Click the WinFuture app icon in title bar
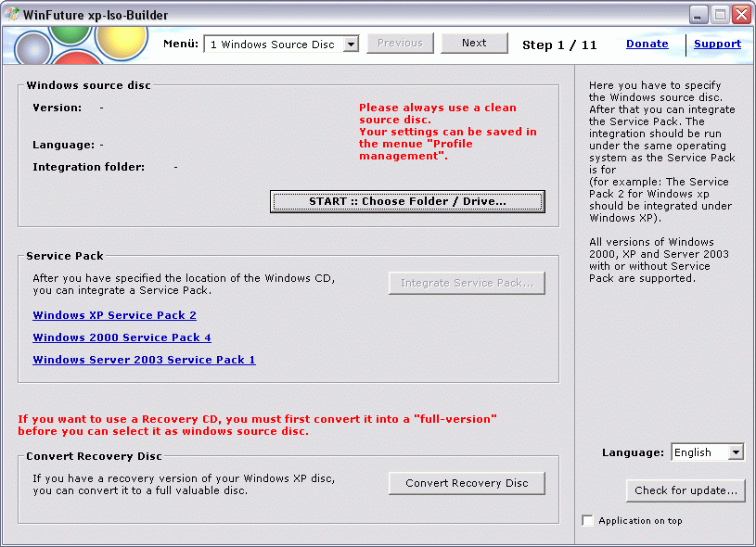 coord(11,15)
